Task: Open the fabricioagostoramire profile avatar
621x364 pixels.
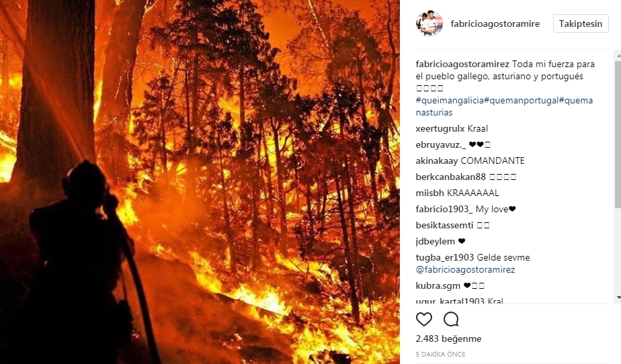Action: (x=429, y=24)
